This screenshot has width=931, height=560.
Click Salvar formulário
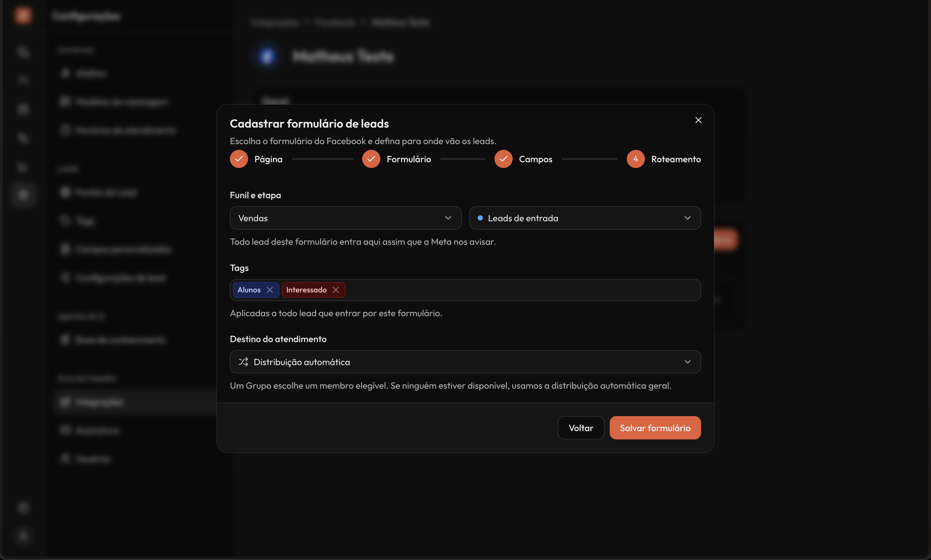655,428
